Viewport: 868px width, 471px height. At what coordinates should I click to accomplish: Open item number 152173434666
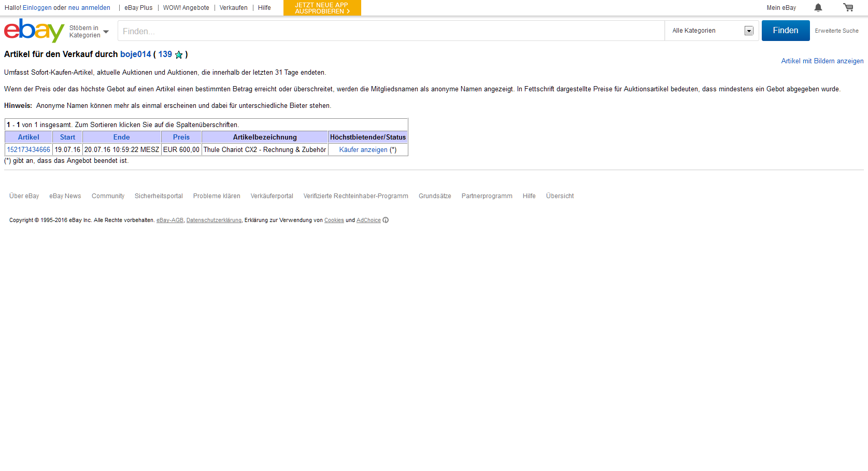(29, 150)
